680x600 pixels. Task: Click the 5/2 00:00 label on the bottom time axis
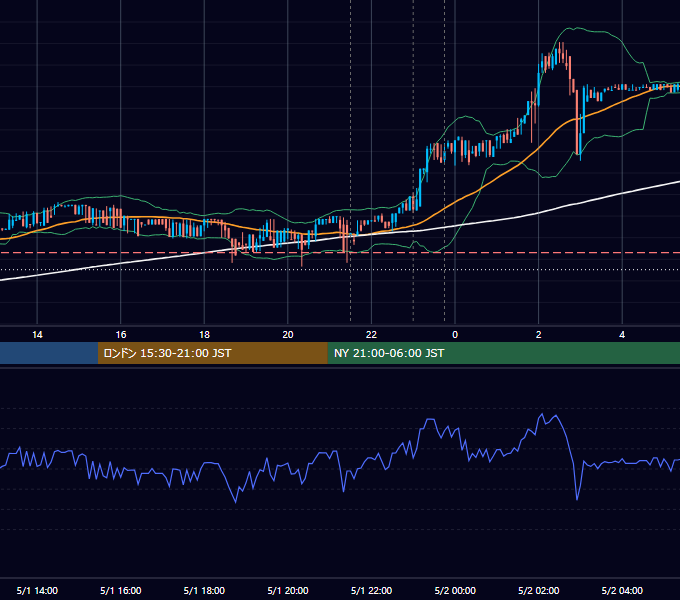[455, 590]
